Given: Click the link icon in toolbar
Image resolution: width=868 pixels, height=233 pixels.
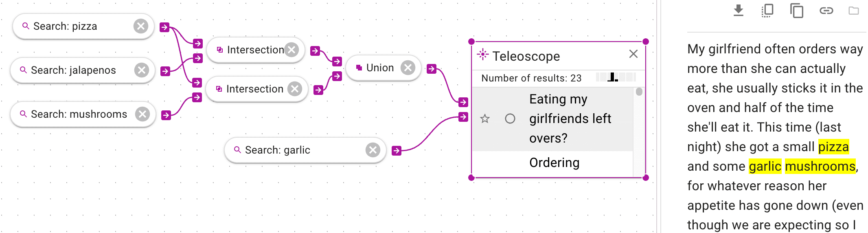Looking at the screenshot, I should click(x=826, y=11).
